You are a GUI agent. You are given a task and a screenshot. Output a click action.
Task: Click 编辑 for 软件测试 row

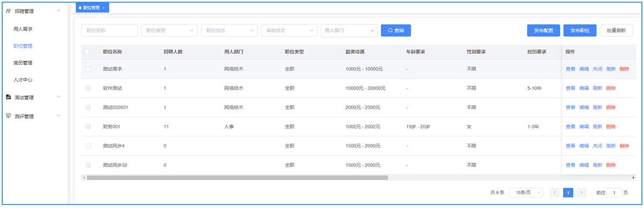point(584,88)
